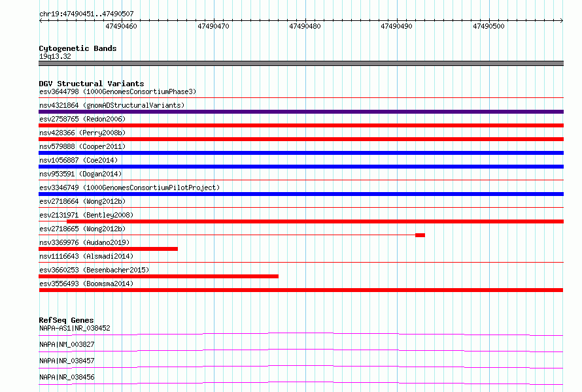Image resolution: width=582 pixels, height=392 pixels.
Task: Open variant nsv953591 (Dogan2014) label
Action: [80, 174]
